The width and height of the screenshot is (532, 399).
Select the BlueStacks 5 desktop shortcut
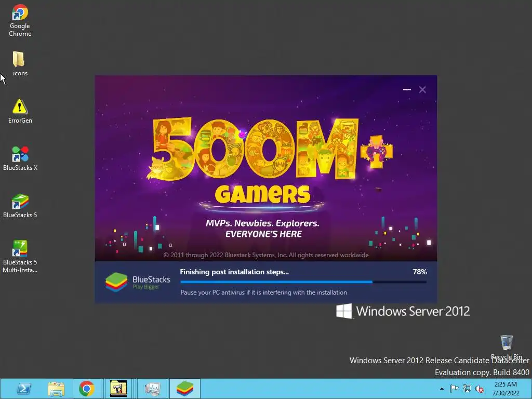click(x=20, y=206)
